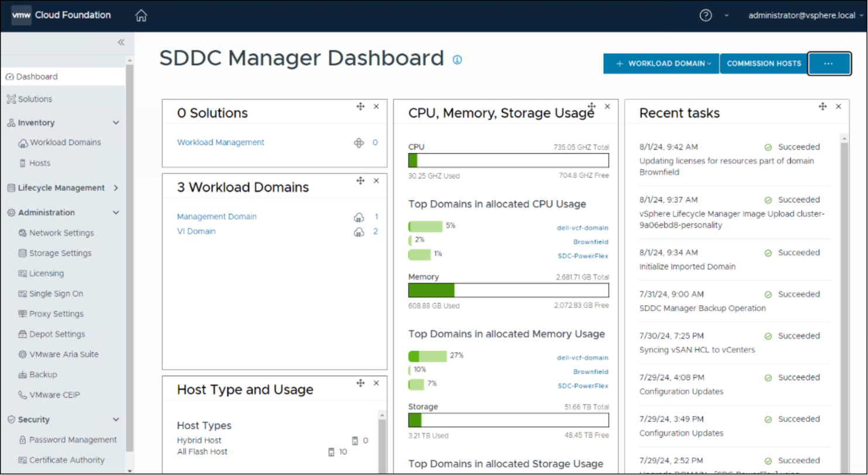Open administrator@vsphere.local user menu
Viewport: 868px width, 475px height.
pos(805,16)
